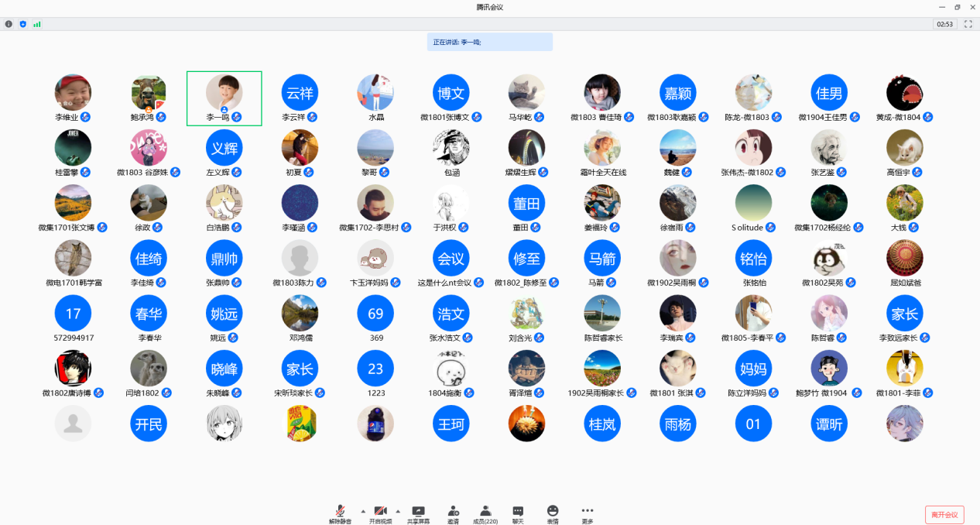Open the meeting info icon
The width and height of the screenshot is (980, 525).
pyautogui.click(x=9, y=24)
